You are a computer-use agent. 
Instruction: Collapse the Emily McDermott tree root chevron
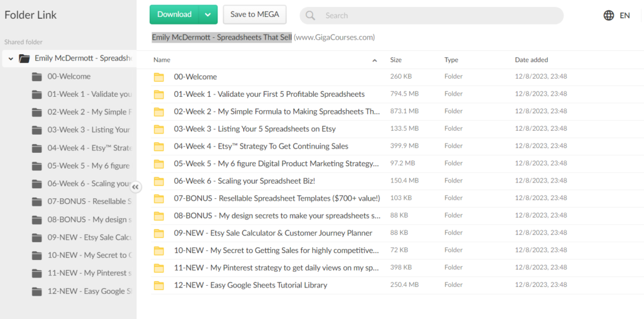click(x=11, y=59)
